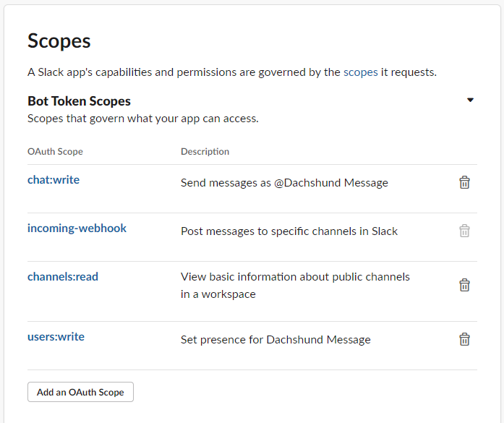Image resolution: width=504 pixels, height=423 pixels.
Task: Open the scopes documentation link
Action: point(360,72)
